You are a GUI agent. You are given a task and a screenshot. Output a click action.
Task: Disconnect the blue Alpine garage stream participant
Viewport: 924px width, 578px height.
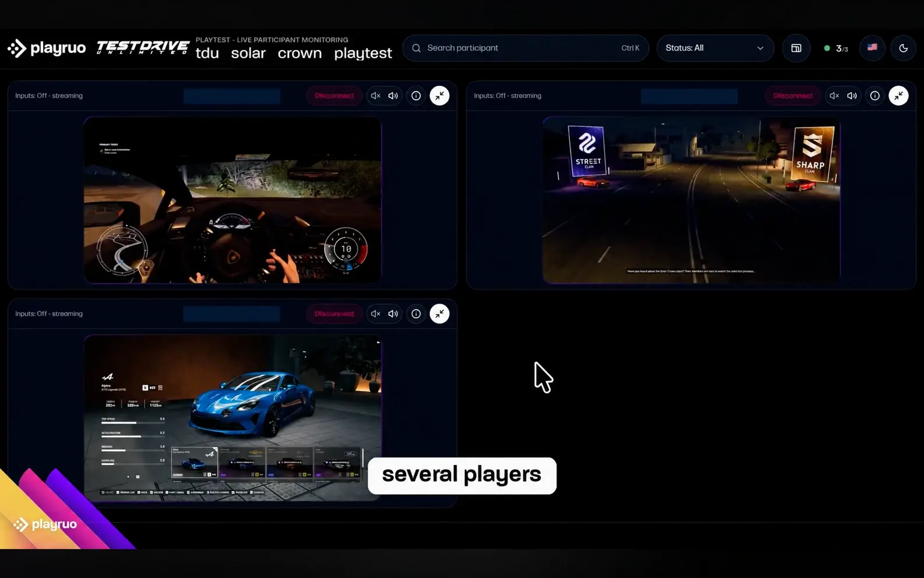click(x=334, y=313)
